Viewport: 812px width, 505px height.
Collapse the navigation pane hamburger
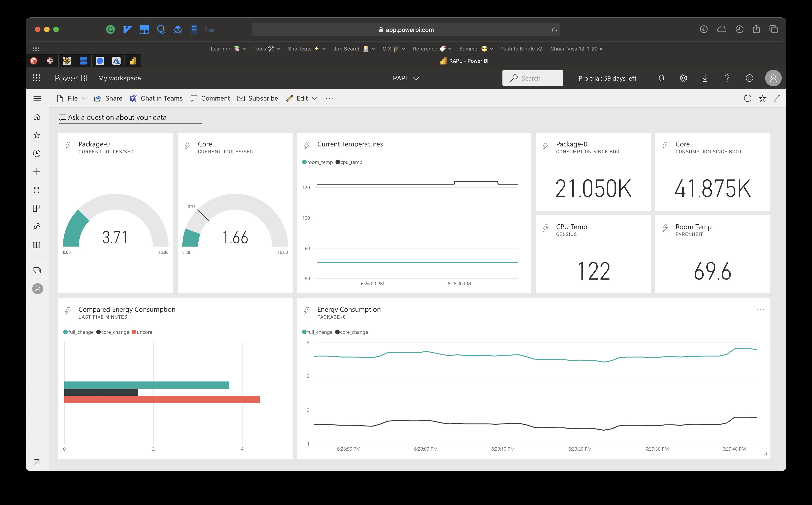tap(37, 98)
